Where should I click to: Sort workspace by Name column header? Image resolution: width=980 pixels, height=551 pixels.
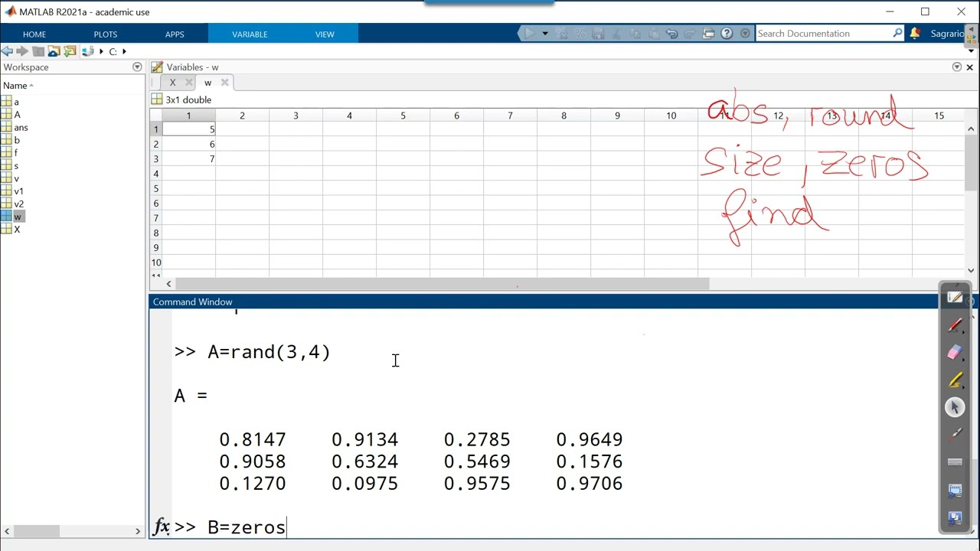tap(18, 86)
